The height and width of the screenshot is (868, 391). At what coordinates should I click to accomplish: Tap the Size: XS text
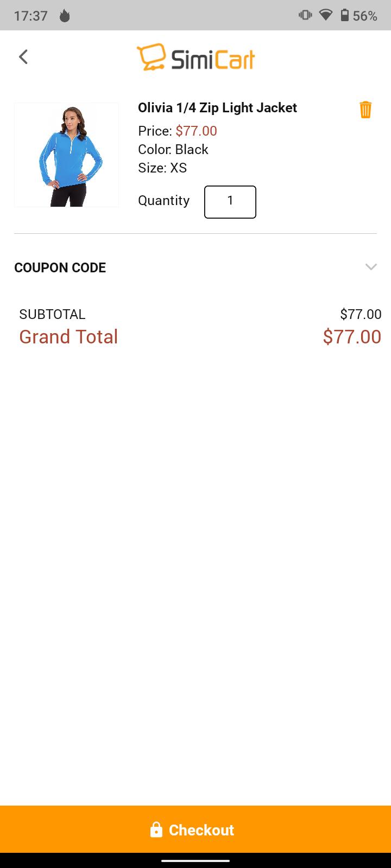(x=162, y=168)
